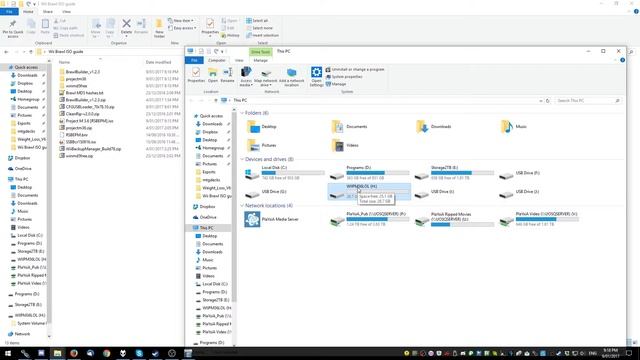Image resolution: width=640 pixels, height=360 pixels.
Task: Click Invert selection in Wii Brawl window
Action: pos(262,36)
